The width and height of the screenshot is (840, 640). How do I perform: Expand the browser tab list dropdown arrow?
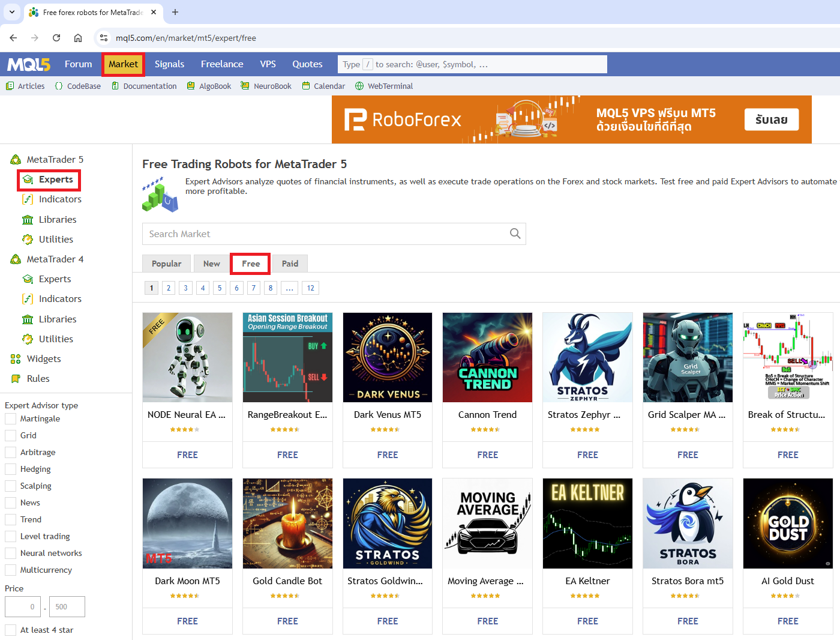click(x=12, y=12)
